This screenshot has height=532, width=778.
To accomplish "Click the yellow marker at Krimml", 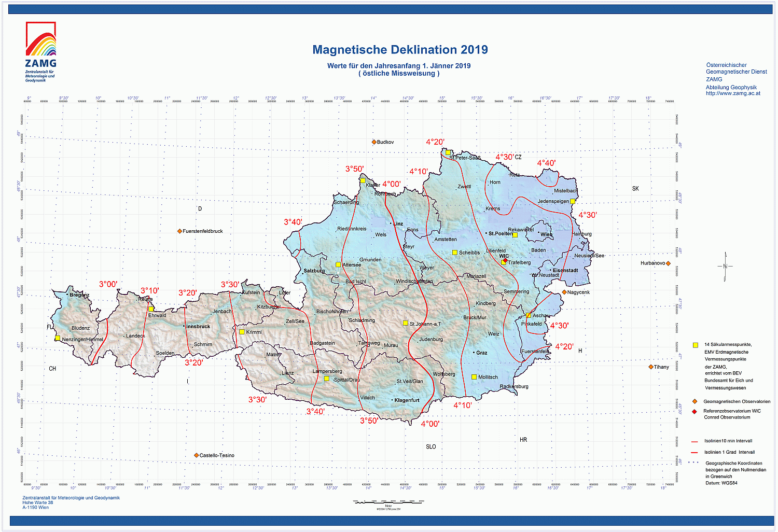I will pos(242,332).
